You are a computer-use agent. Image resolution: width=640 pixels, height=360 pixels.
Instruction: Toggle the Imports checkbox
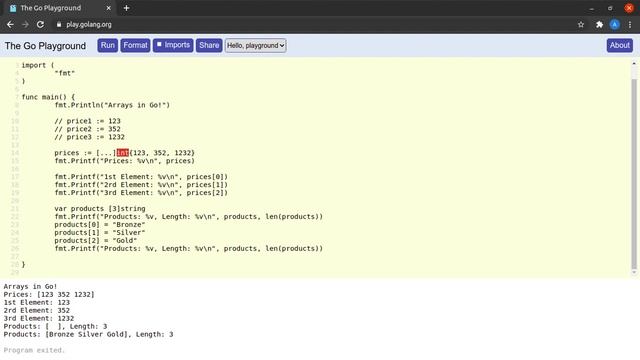click(x=160, y=44)
